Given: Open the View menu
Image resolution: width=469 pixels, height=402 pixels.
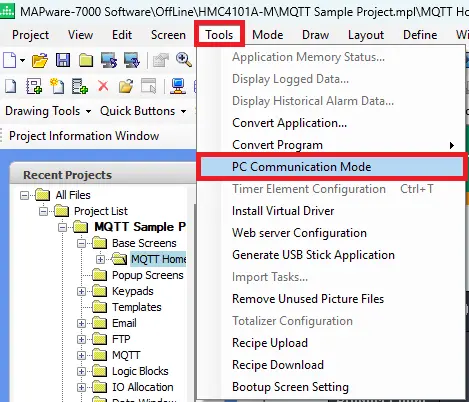Looking at the screenshot, I should click(x=80, y=35).
